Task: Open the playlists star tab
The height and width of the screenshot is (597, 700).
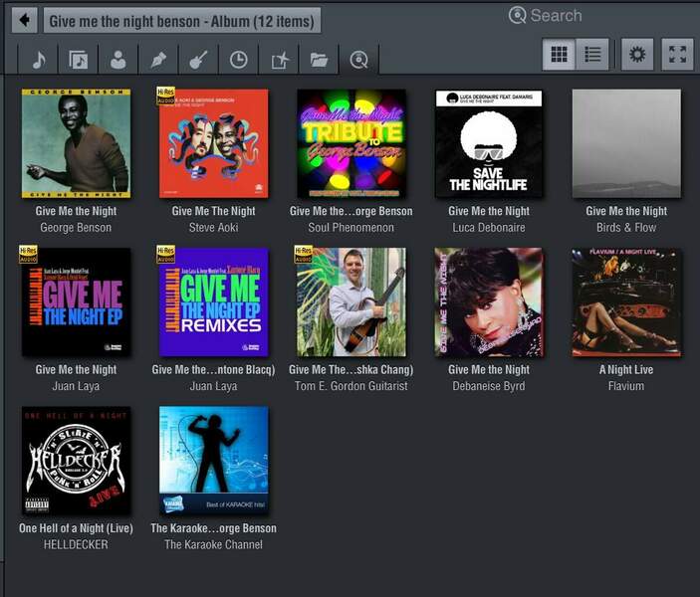Action: (x=279, y=59)
